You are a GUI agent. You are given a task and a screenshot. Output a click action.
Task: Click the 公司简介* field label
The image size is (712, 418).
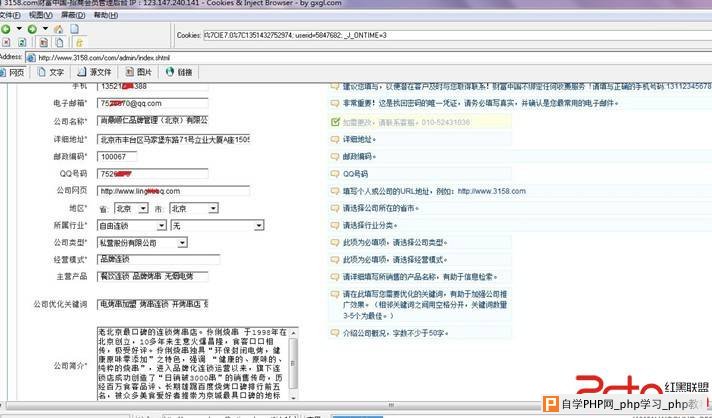pyautogui.click(x=70, y=365)
